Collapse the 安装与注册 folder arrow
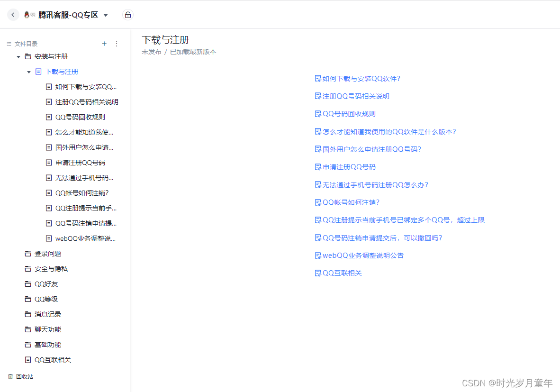 coord(18,57)
